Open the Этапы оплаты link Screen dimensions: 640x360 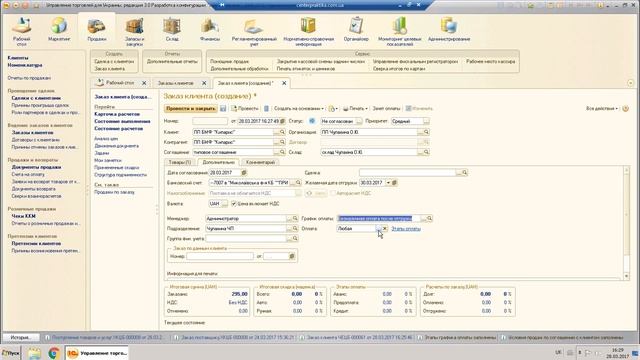pos(406,229)
